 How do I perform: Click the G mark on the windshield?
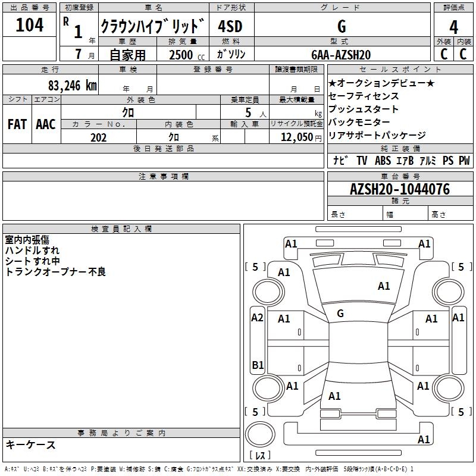[x=340, y=314]
